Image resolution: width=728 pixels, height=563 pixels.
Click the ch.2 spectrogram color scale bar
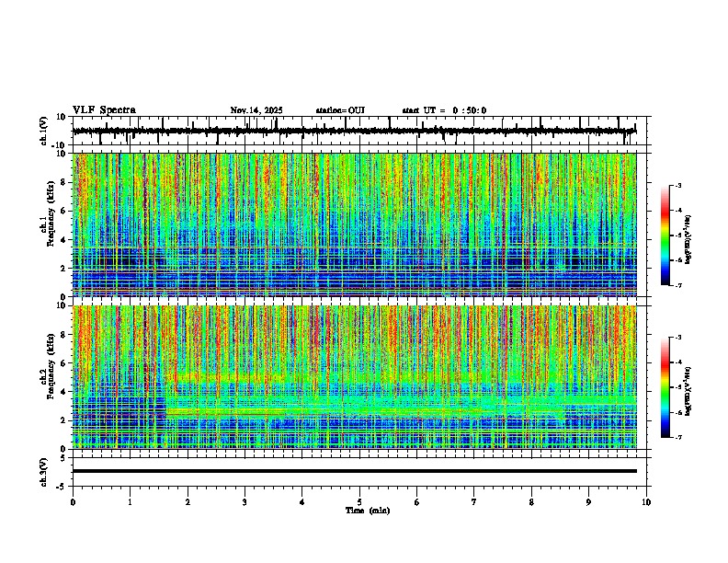(x=665, y=387)
